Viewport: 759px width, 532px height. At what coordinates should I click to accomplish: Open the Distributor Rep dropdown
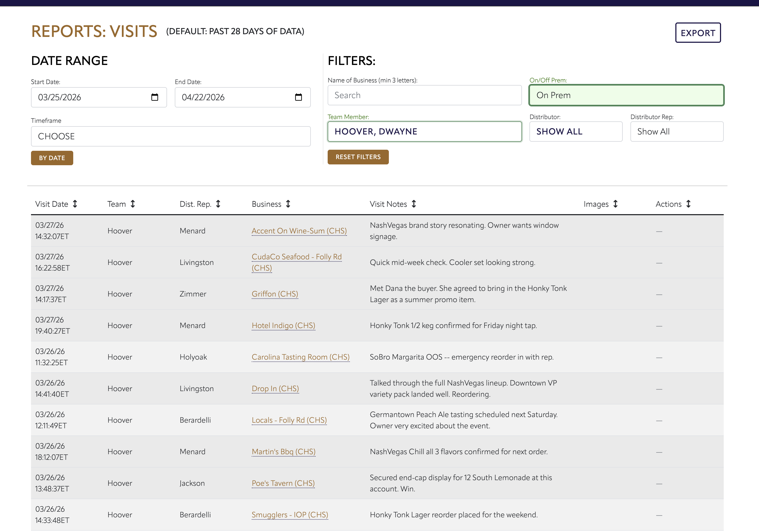point(676,132)
